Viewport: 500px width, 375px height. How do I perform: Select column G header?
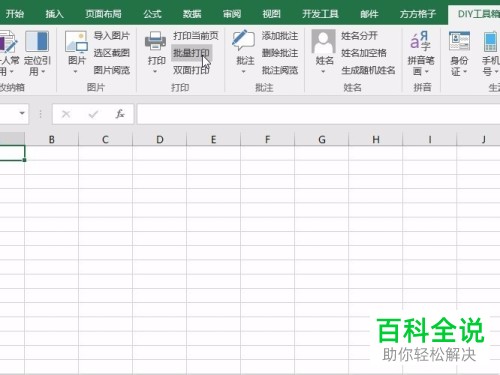[x=322, y=139]
